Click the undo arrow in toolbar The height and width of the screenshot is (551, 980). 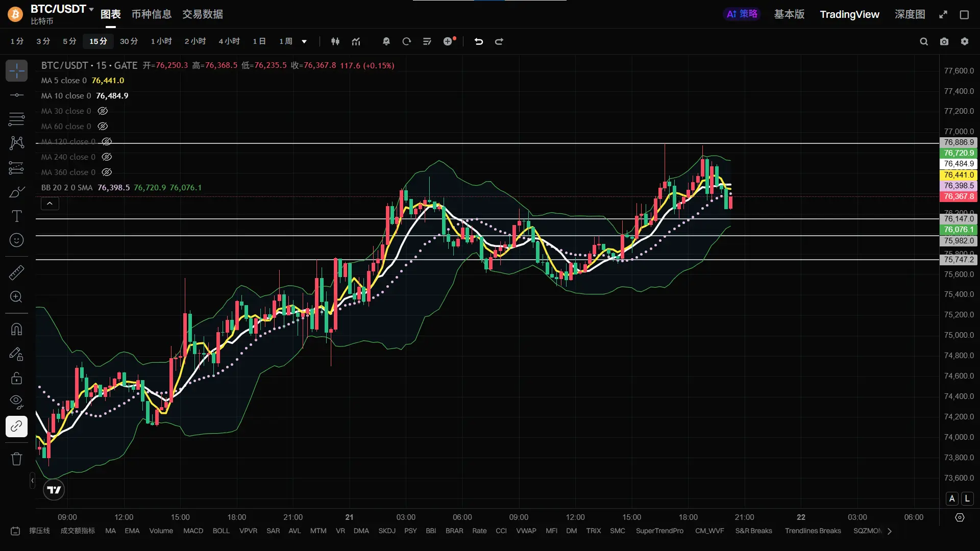[478, 41]
